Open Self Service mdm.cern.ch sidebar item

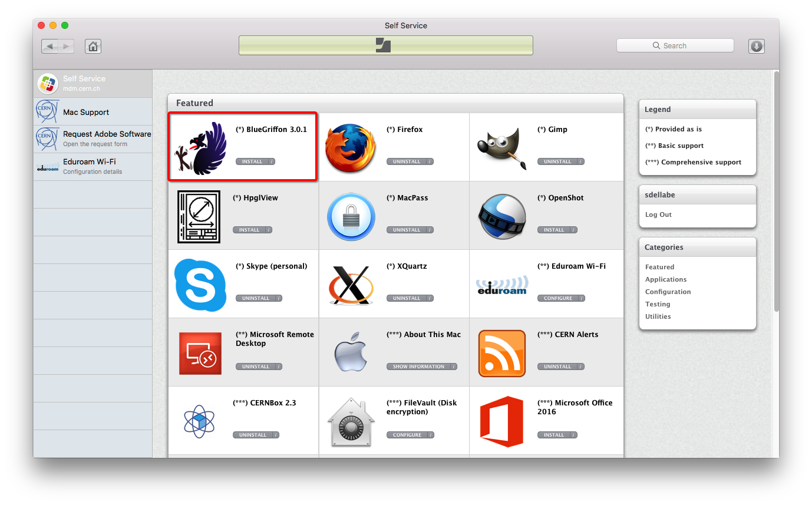(x=93, y=83)
